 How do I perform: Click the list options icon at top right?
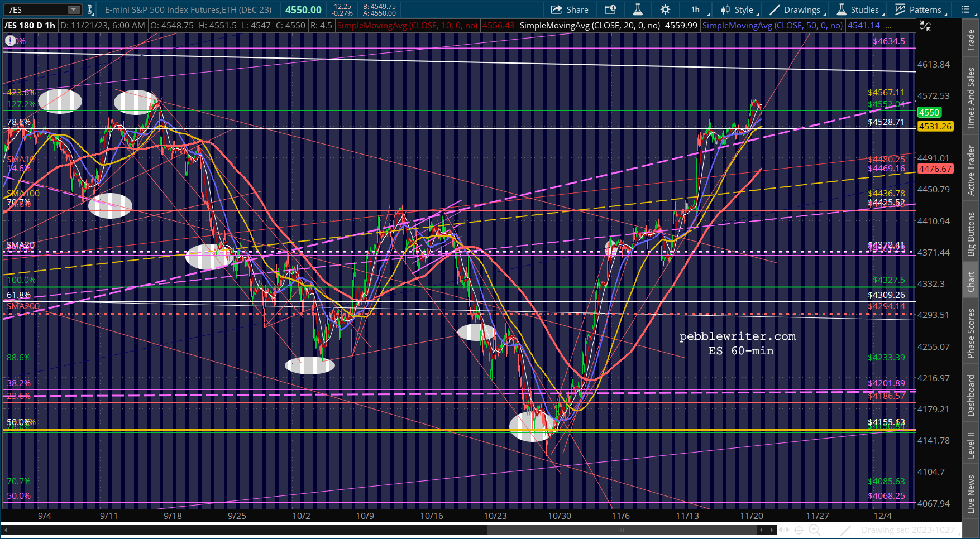(965, 9)
